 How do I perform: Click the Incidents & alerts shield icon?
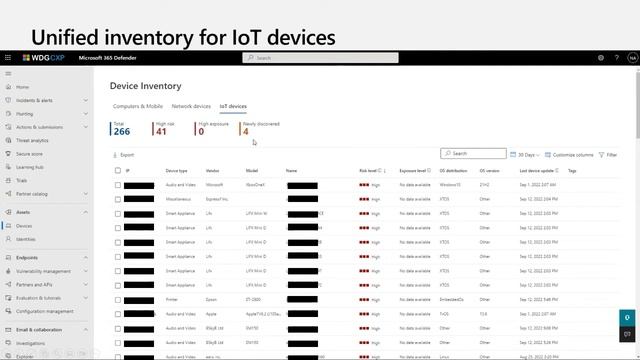coord(8,100)
